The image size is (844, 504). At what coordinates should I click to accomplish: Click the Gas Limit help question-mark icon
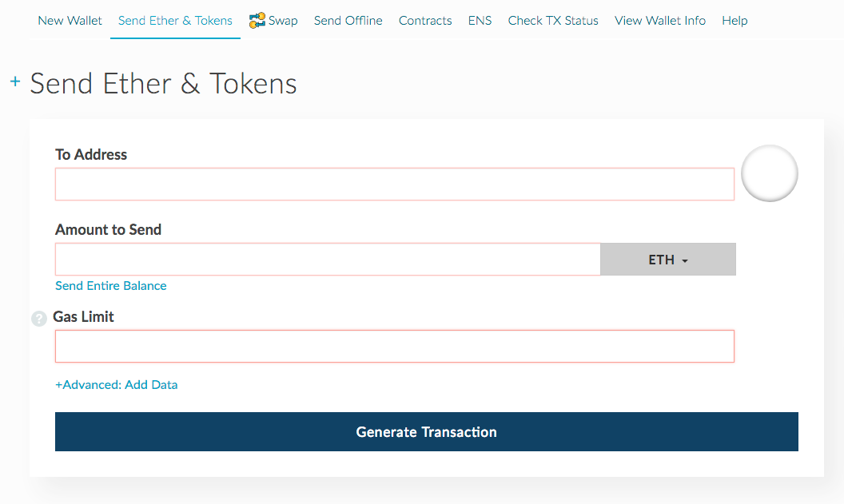38,319
